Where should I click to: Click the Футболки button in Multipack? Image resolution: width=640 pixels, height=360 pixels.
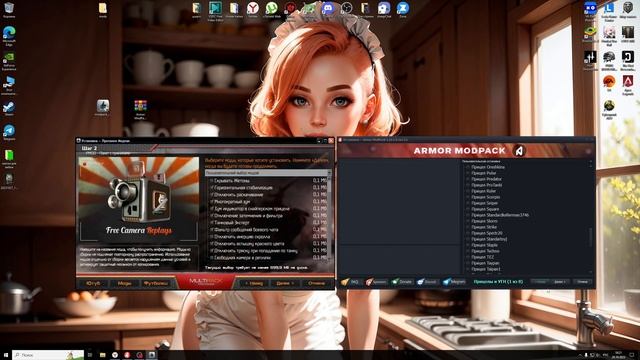click(156, 283)
